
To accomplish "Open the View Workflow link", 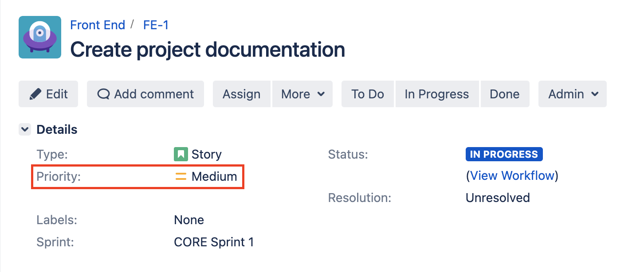I will pos(512,176).
